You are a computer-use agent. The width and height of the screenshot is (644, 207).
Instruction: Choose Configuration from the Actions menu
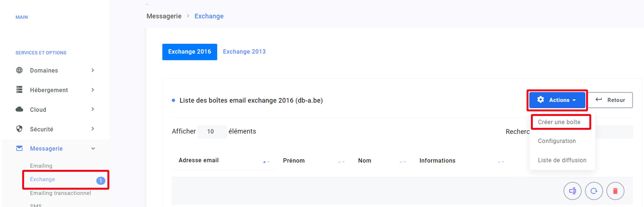[x=557, y=141]
